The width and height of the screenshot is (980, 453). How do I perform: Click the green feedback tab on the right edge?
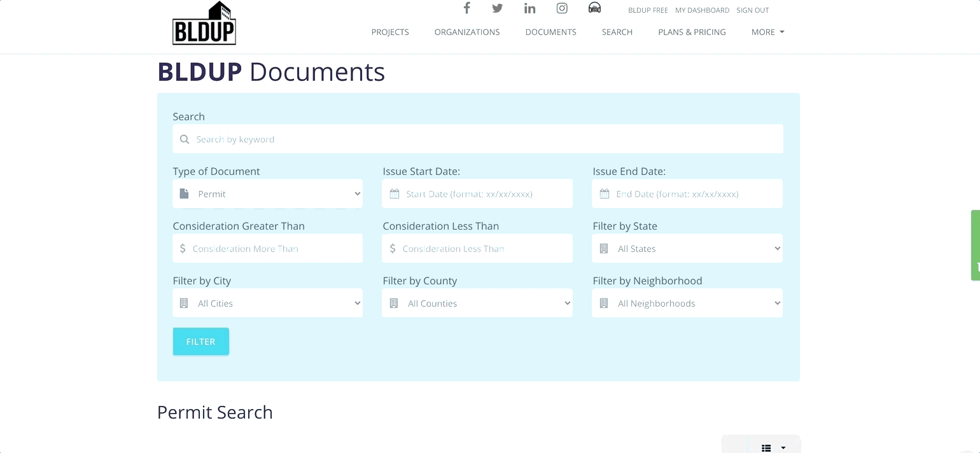[x=976, y=245]
